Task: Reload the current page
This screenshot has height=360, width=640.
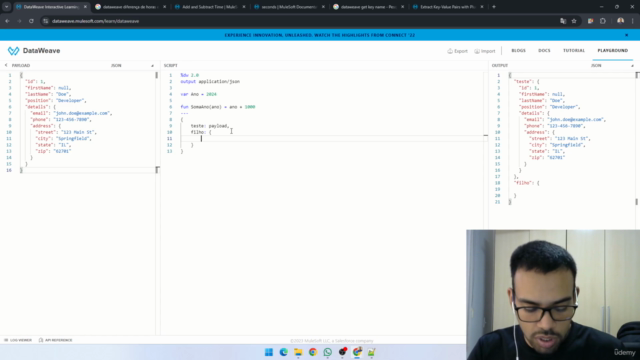Action: 31,21
